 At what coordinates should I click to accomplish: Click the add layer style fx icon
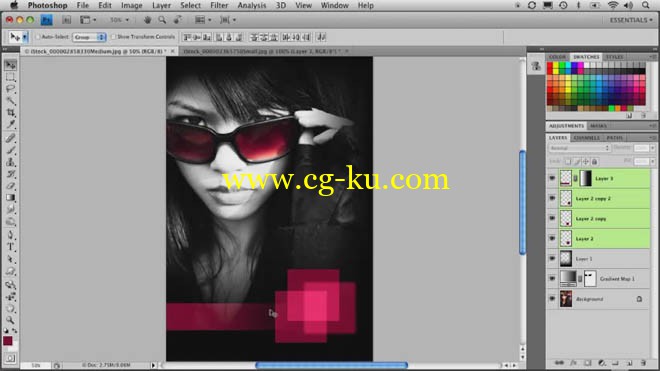coord(573,363)
